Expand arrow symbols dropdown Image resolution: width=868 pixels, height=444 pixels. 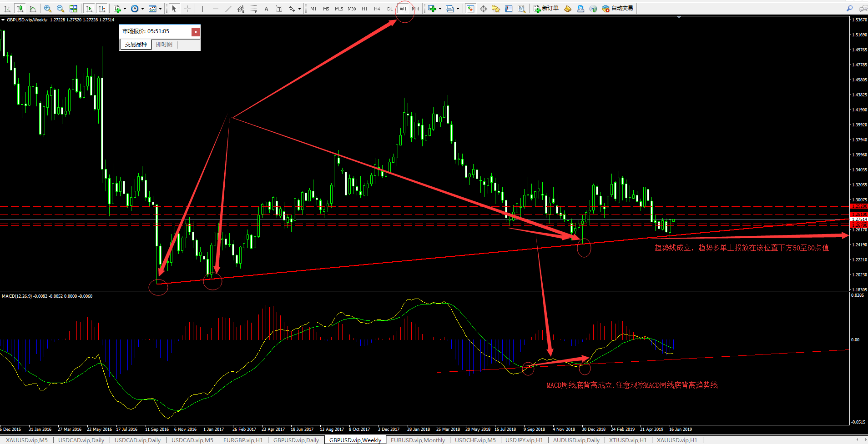tap(299, 9)
